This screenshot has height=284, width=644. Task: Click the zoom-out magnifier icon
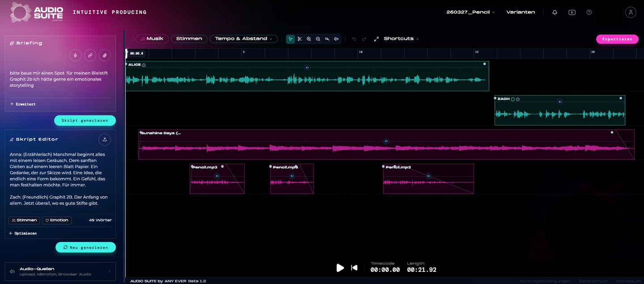click(318, 39)
